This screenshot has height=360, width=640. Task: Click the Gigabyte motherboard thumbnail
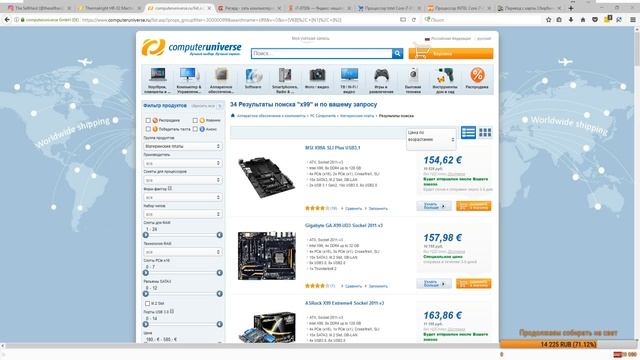pos(267,256)
